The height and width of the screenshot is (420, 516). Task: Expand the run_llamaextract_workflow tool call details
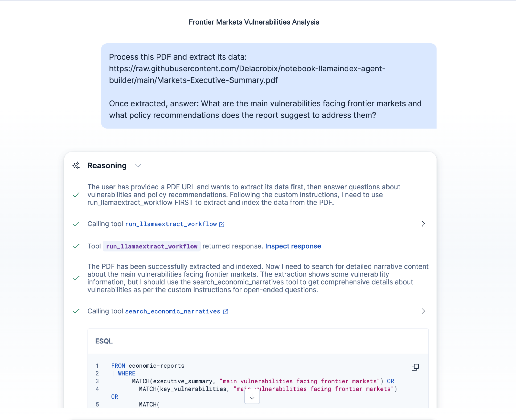(x=423, y=224)
